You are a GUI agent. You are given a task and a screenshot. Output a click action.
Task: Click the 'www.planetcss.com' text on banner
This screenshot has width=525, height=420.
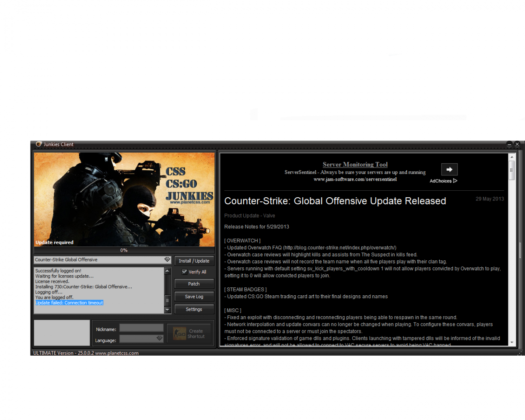tap(189, 202)
